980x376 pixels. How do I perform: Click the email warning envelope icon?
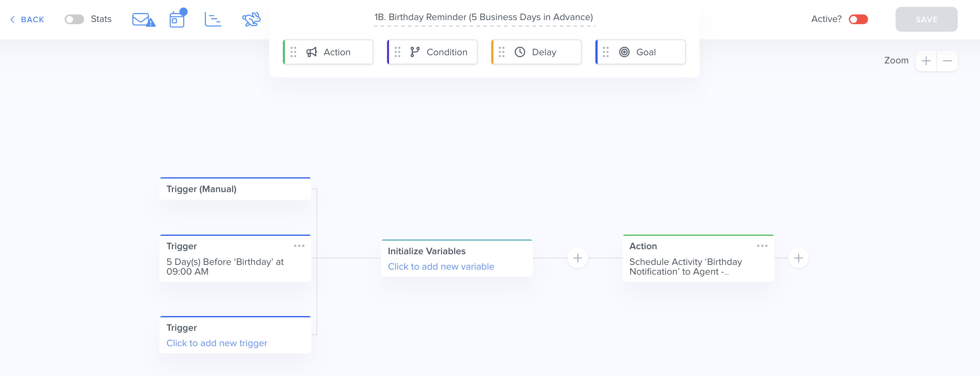tap(143, 19)
